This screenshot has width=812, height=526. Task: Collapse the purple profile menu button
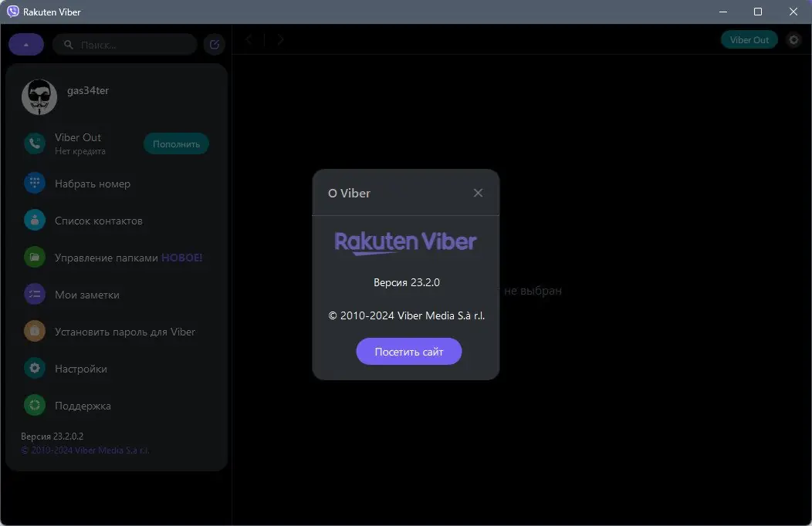click(x=26, y=45)
